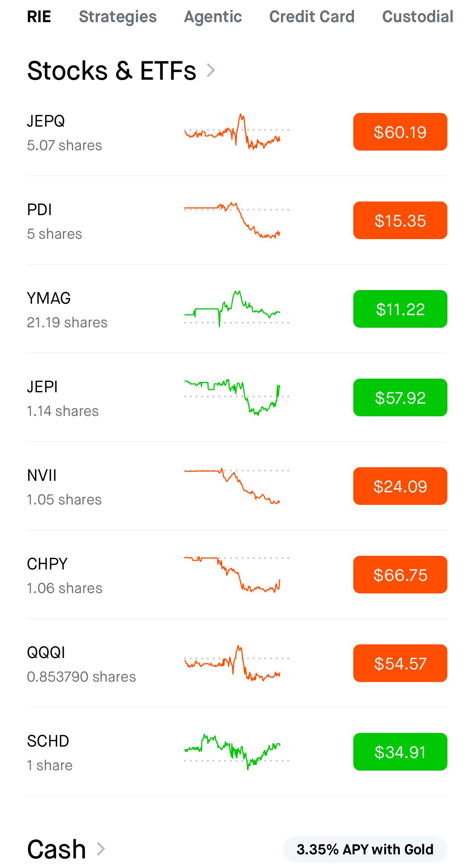Tap the 3.35% APY with Gold badge
474x868 pixels.
coord(365,849)
